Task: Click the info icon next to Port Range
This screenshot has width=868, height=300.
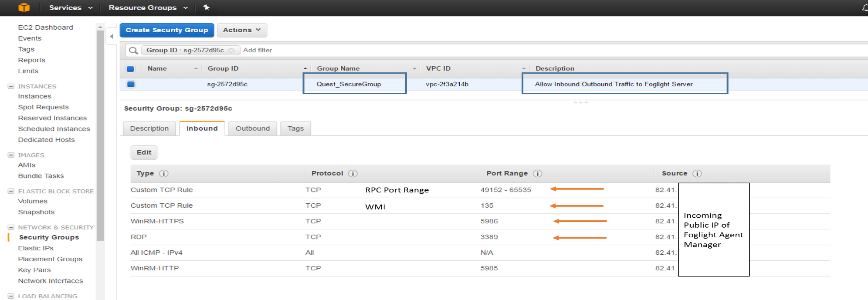Action: [538, 173]
